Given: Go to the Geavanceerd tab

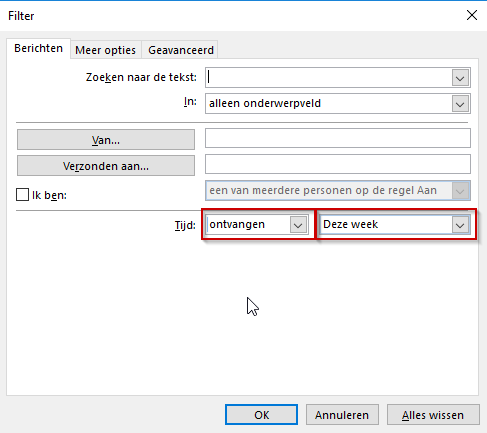Looking at the screenshot, I should coord(181,50).
